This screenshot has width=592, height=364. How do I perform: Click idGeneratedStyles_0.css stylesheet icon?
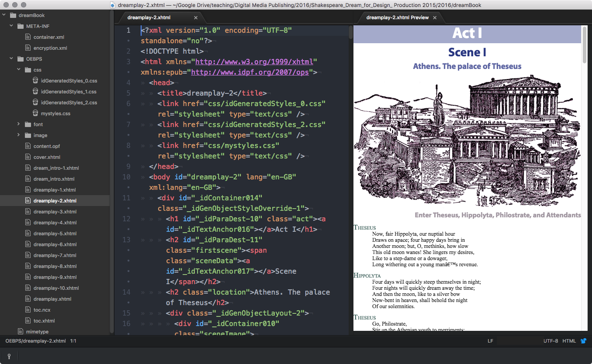[x=35, y=81]
